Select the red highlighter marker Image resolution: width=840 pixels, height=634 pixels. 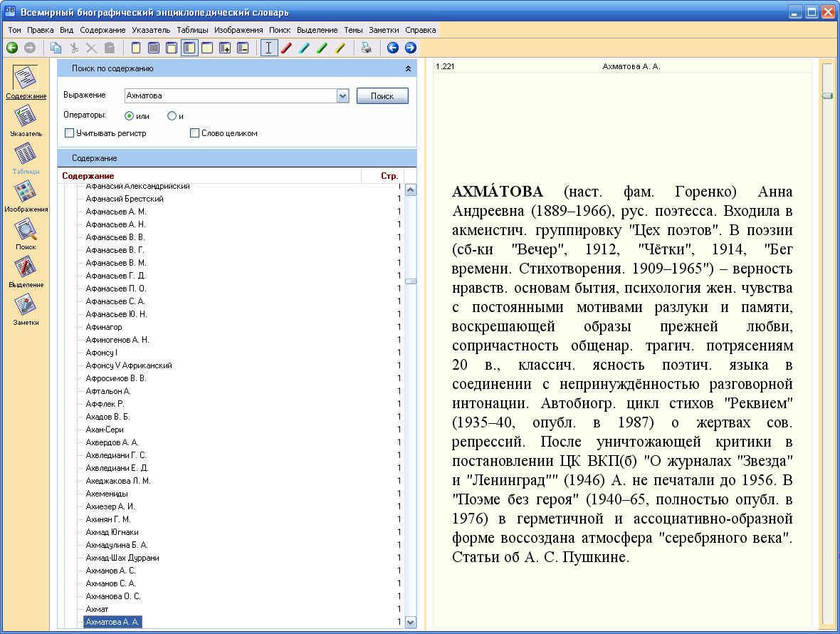pyautogui.click(x=287, y=48)
